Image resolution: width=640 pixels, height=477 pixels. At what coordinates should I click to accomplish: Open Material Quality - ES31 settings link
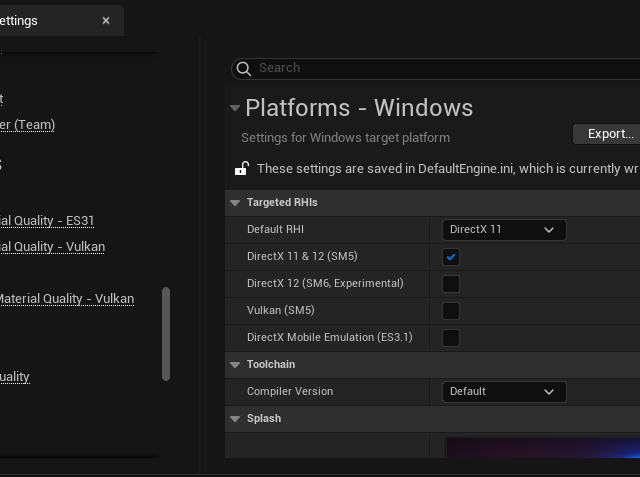pos(46,220)
